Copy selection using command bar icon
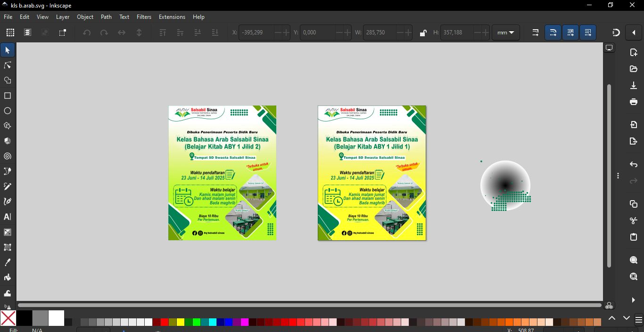This screenshot has width=644, height=332. click(634, 204)
